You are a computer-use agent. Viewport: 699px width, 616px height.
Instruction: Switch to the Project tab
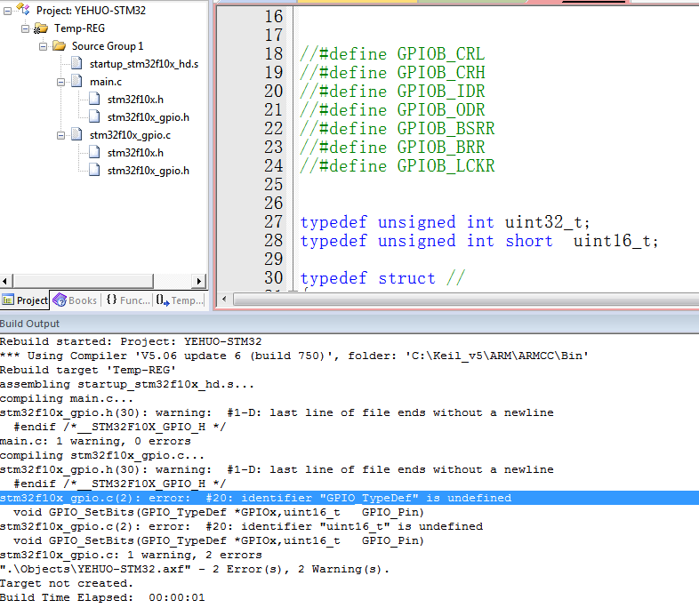click(x=26, y=300)
